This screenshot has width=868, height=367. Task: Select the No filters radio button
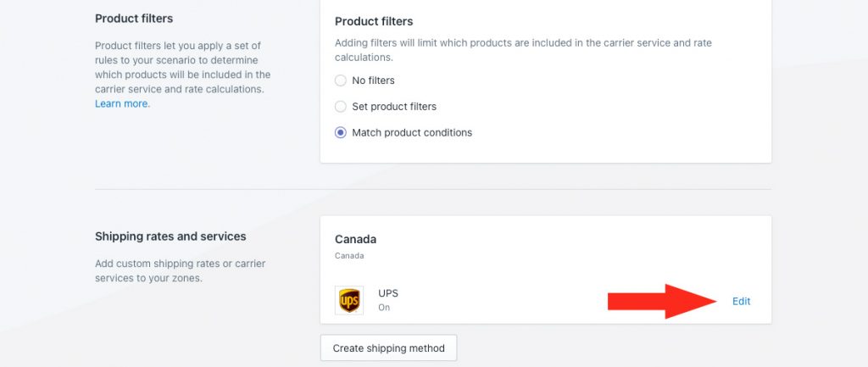(x=341, y=81)
